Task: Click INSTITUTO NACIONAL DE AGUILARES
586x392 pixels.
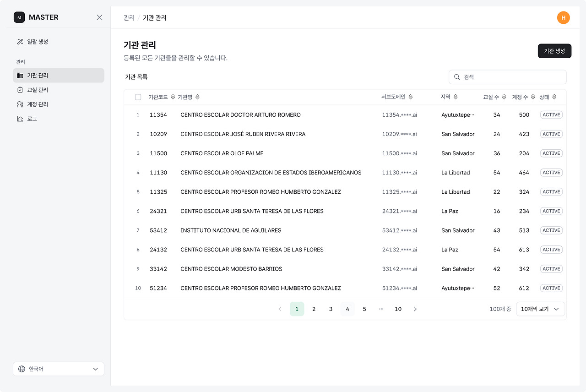Action: (231, 230)
